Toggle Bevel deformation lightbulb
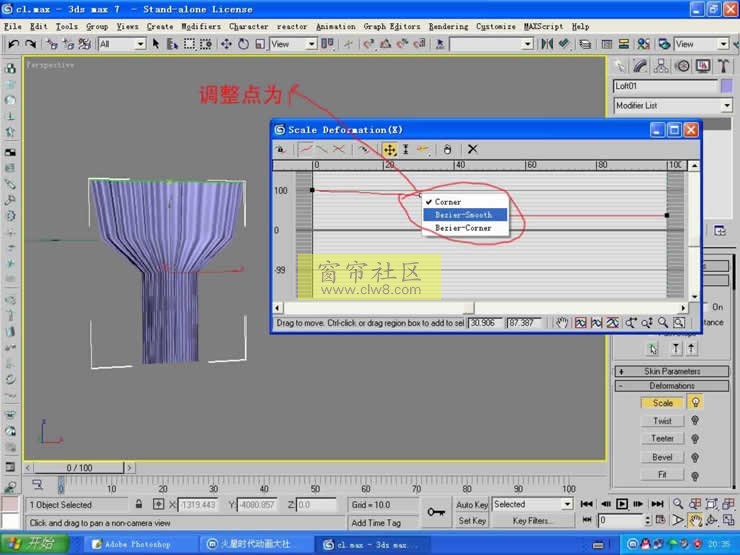The width and height of the screenshot is (740, 555). pyautogui.click(x=695, y=457)
